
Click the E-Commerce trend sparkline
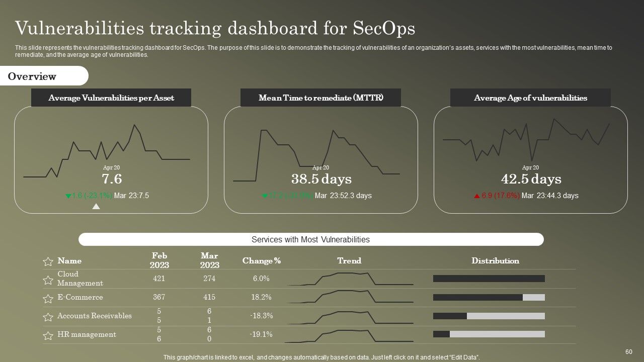[350, 297]
